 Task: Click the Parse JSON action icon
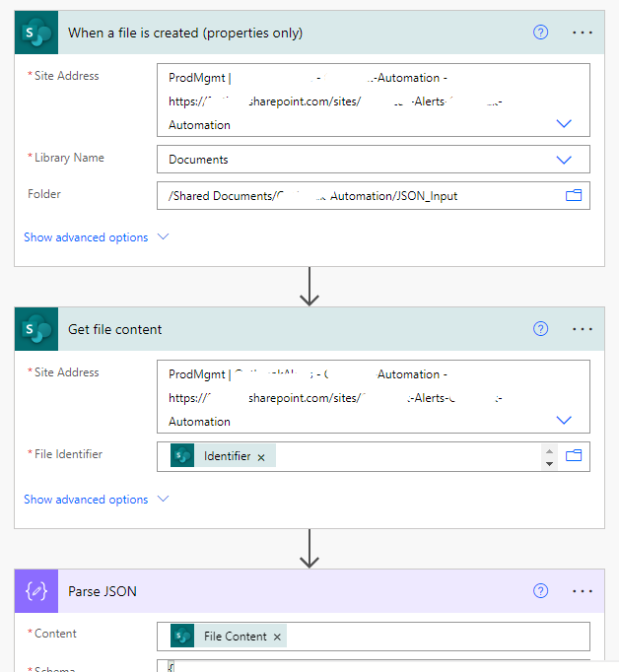click(x=37, y=591)
